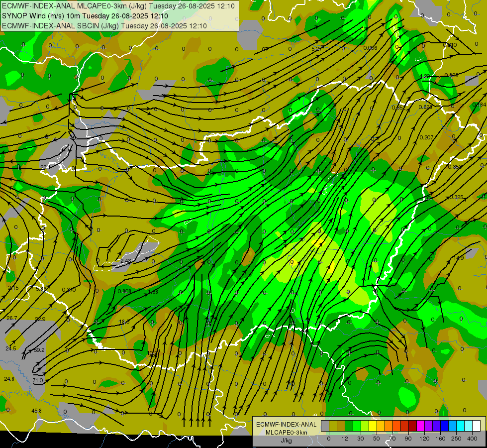Click the legend text MLCAPE0-3km

coord(286,433)
